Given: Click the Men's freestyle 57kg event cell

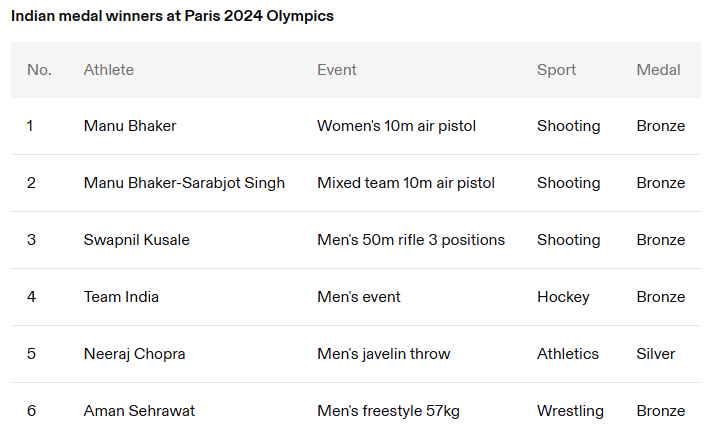Looking at the screenshot, I should [x=388, y=411].
